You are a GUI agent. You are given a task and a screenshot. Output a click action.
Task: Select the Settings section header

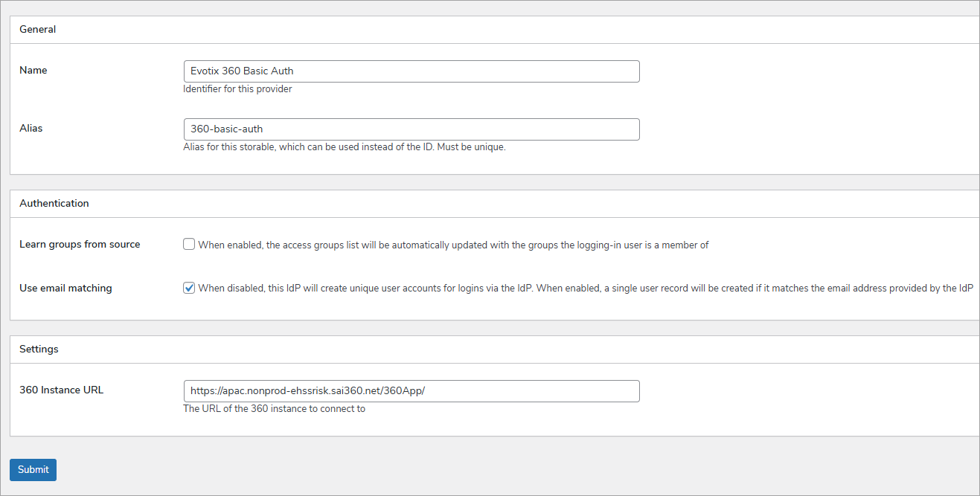[x=39, y=349]
